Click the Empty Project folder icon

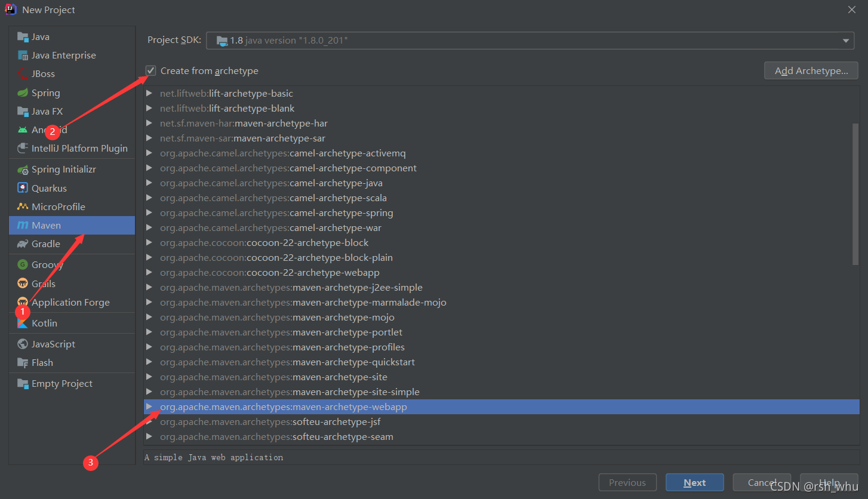click(x=23, y=383)
